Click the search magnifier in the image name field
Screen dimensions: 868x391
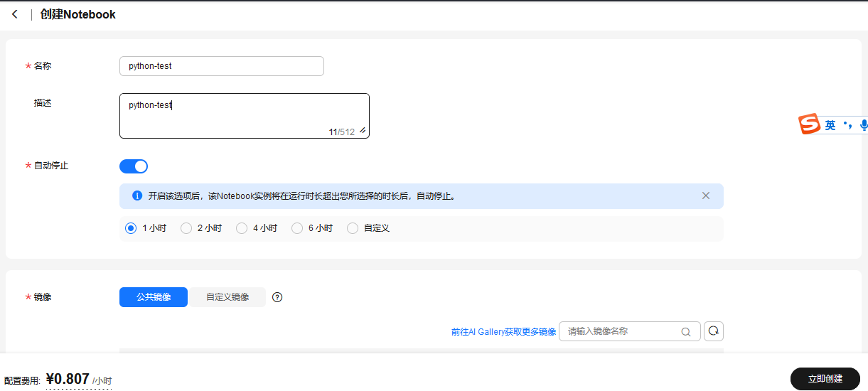pyautogui.click(x=686, y=331)
